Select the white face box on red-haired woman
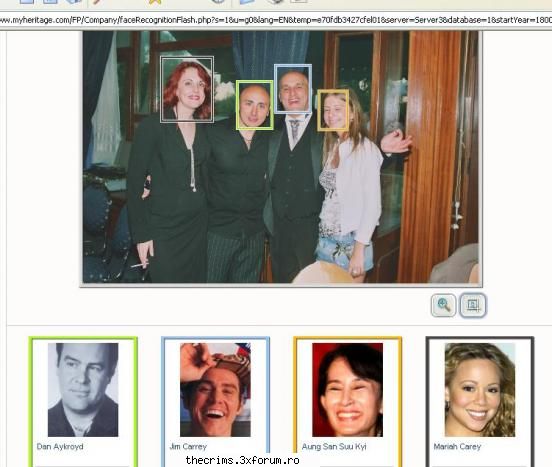The width and height of the screenshot is (552, 467). pyautogui.click(x=187, y=89)
